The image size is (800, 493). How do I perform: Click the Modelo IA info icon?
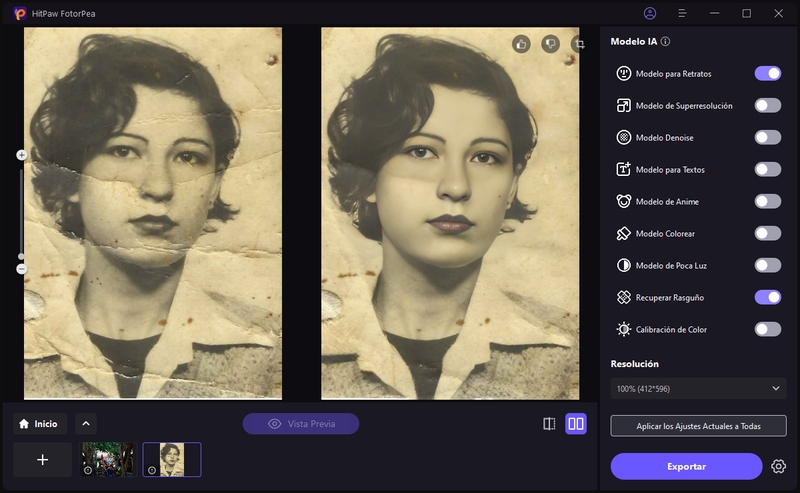[665, 41]
